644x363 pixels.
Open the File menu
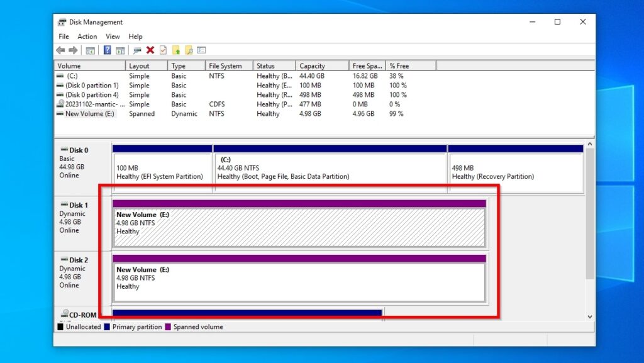pyautogui.click(x=63, y=36)
